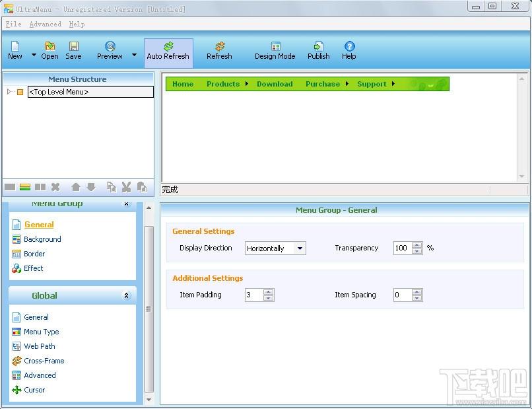Click the Preview toolbar icon
The image size is (532, 409).
[x=110, y=46]
